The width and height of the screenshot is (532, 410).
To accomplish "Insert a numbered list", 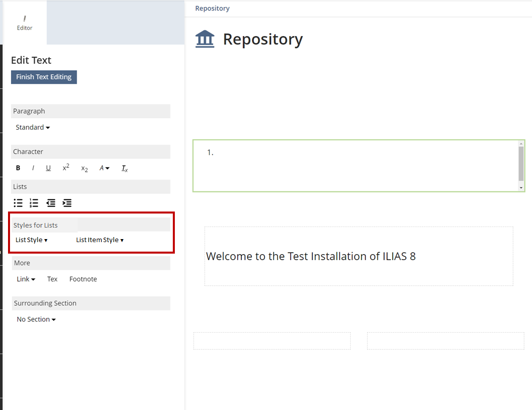I will 34,203.
